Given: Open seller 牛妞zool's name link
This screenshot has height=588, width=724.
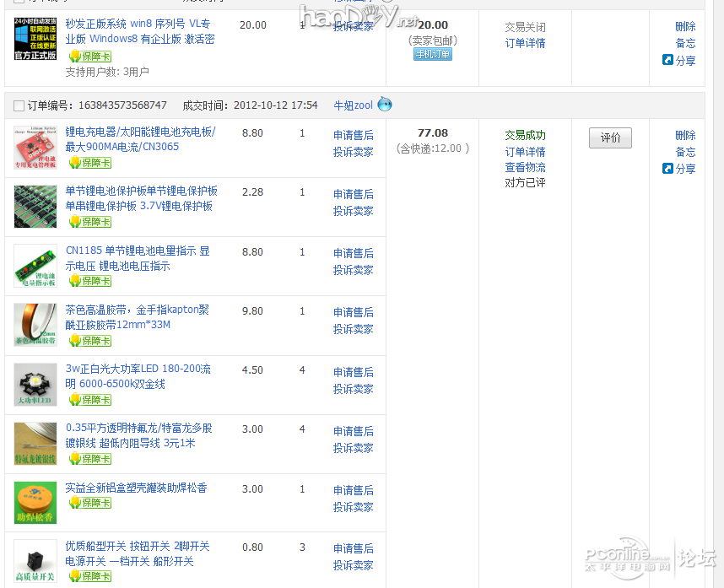Looking at the screenshot, I should (353, 105).
